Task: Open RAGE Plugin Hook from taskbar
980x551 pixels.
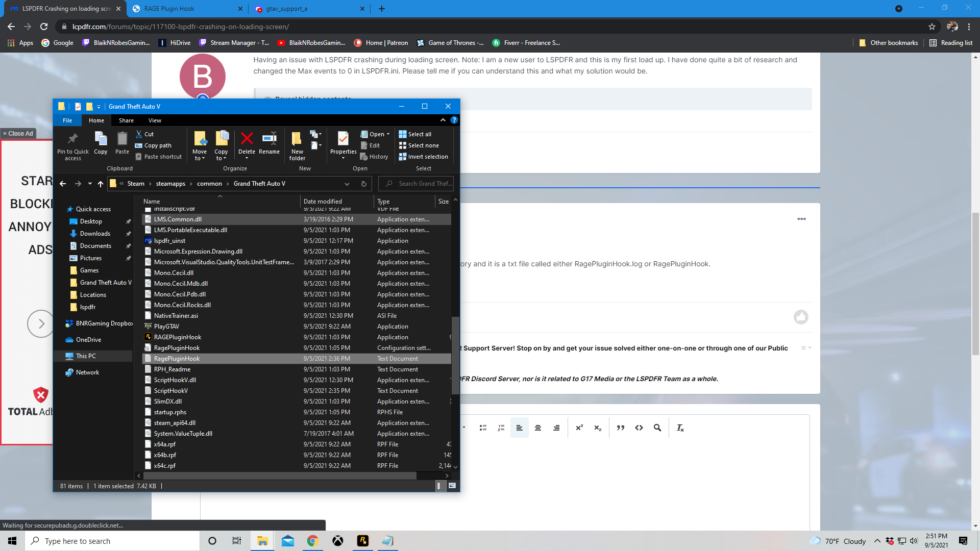Action: pyautogui.click(x=362, y=541)
